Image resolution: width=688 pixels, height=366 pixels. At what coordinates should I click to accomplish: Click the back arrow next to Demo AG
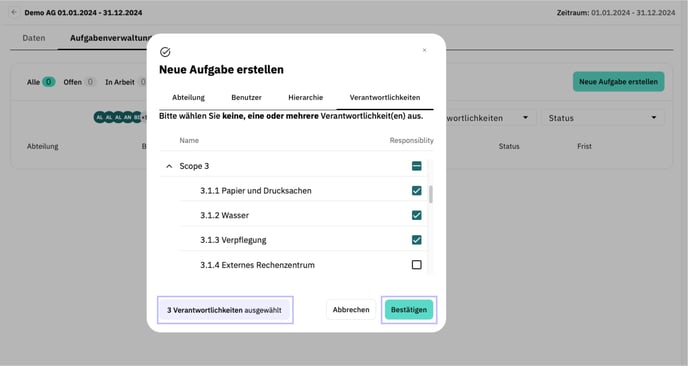point(14,12)
